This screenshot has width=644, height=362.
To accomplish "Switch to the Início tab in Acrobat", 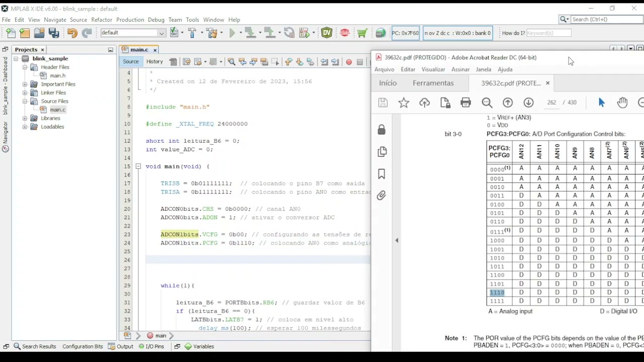I will 388,83.
